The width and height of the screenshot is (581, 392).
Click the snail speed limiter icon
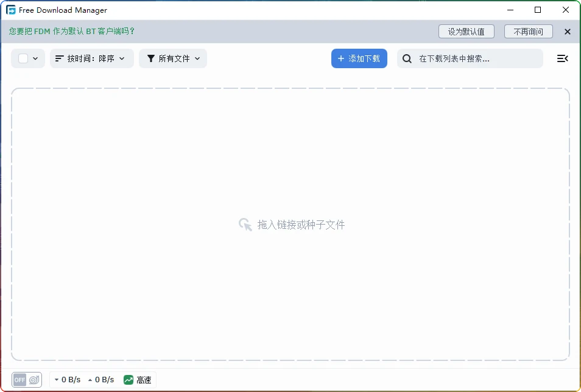(35, 379)
